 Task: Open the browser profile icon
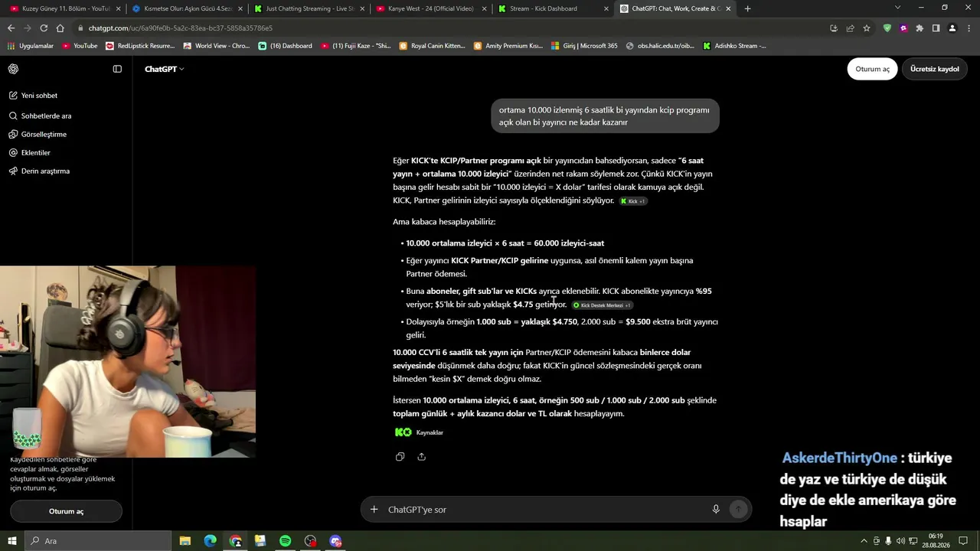952,28
